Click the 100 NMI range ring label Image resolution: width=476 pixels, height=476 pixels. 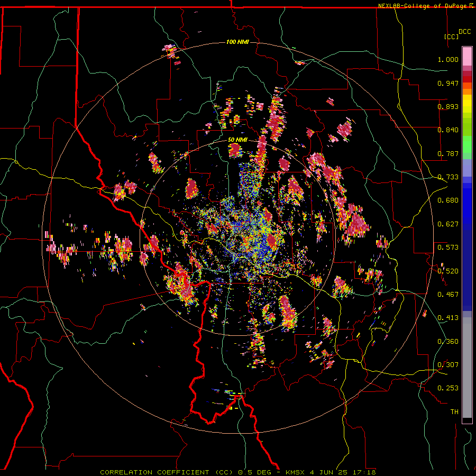pyautogui.click(x=237, y=42)
